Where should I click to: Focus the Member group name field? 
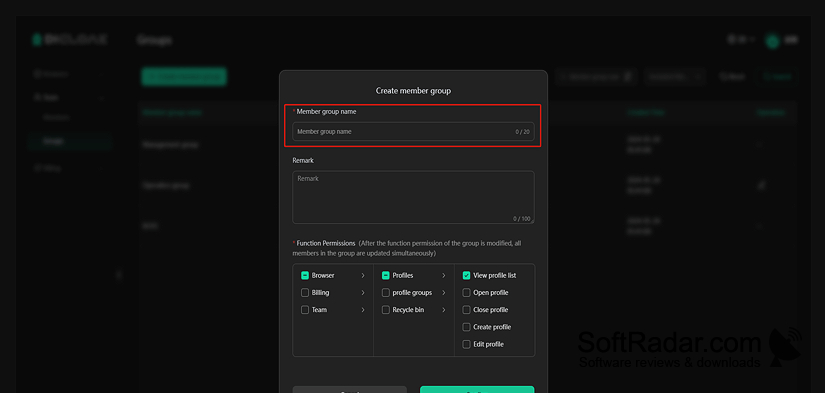(413, 132)
